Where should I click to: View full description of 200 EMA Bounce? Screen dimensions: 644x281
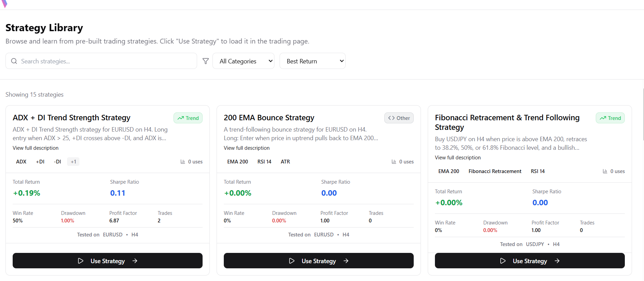click(x=247, y=148)
